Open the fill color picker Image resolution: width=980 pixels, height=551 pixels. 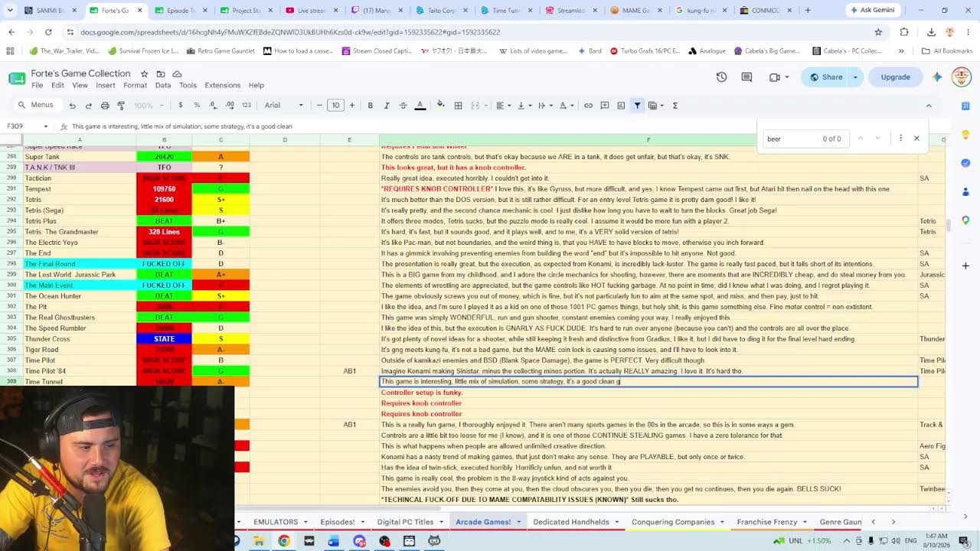(x=440, y=106)
